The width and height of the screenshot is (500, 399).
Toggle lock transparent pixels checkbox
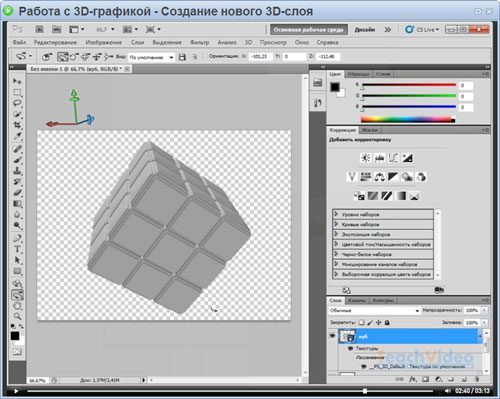361,322
